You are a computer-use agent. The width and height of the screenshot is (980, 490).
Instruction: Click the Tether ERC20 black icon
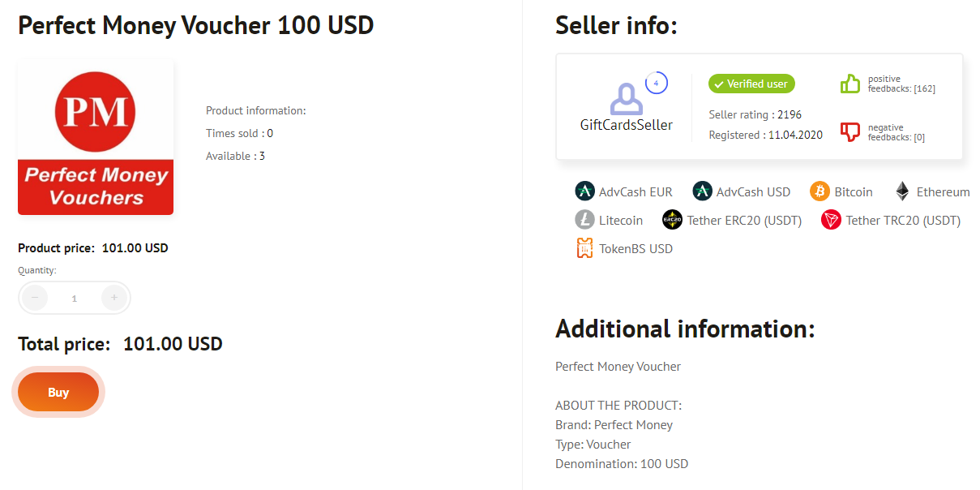672,220
